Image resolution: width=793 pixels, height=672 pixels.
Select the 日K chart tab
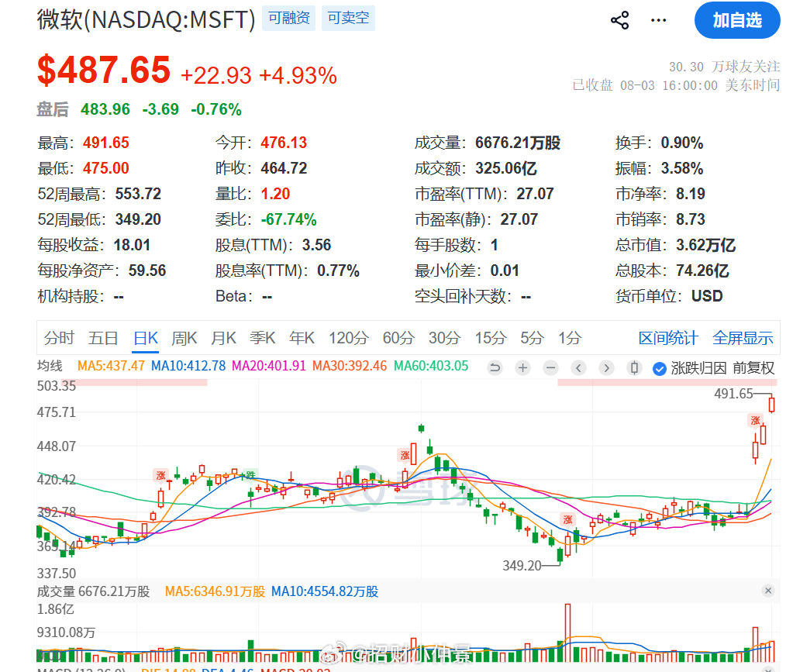point(146,338)
